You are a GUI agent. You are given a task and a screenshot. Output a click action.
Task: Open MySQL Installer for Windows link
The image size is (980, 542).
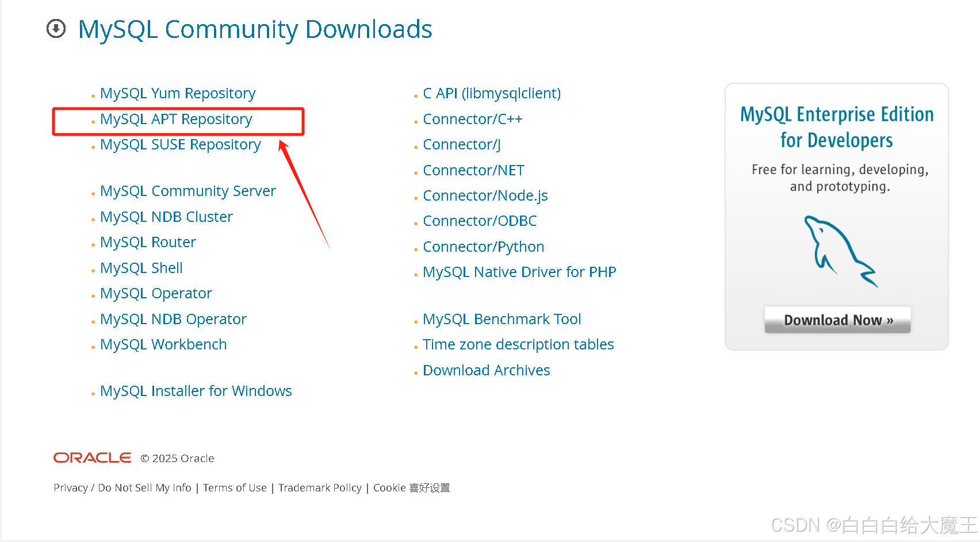point(196,391)
